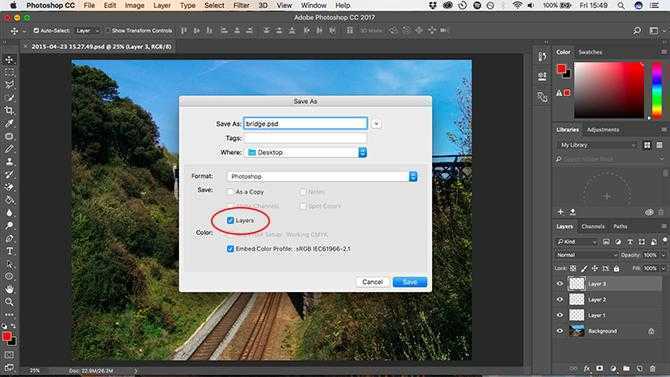Expand the save dialog with arrow button
Screen dimensions: 670x377
376,124
